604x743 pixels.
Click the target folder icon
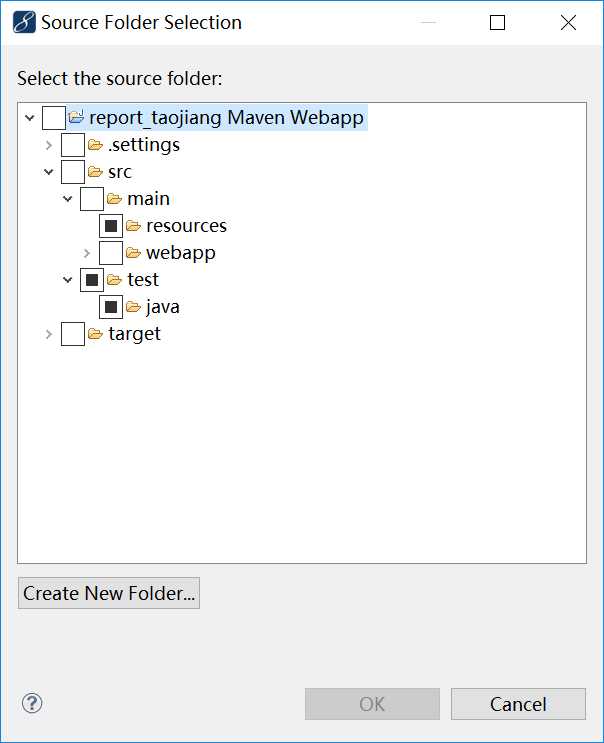[x=96, y=334]
